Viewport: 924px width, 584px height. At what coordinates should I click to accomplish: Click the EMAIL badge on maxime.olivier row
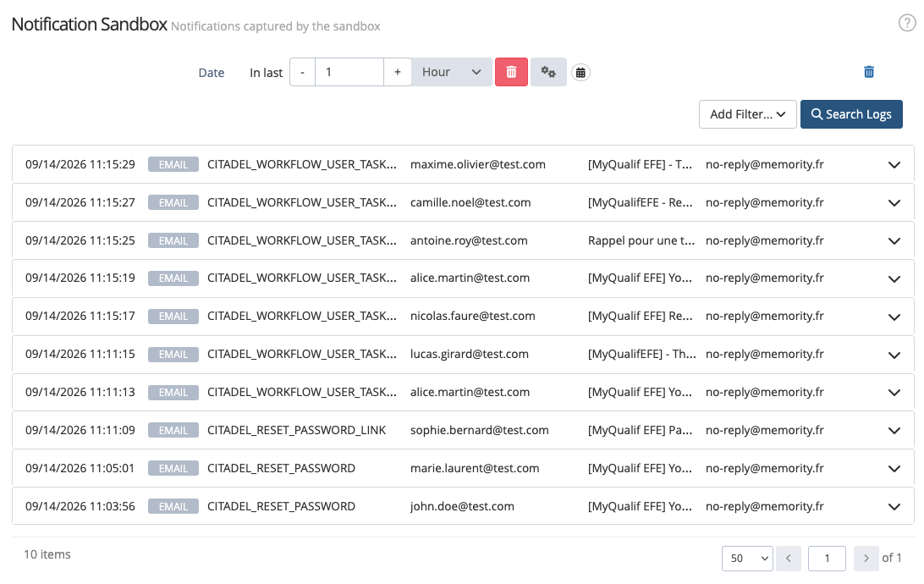click(173, 164)
